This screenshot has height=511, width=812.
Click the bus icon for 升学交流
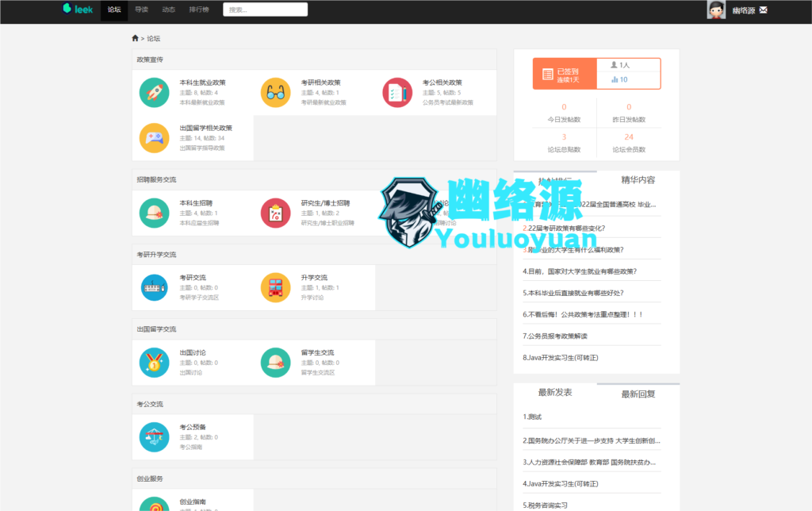point(275,287)
